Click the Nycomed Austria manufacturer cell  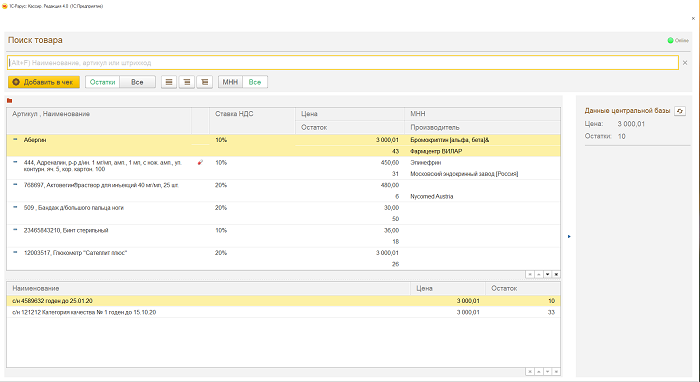pos(431,196)
